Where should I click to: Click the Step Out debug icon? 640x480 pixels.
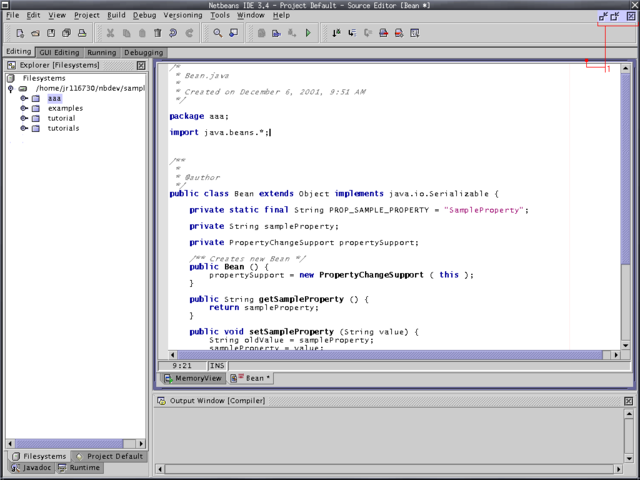point(368,33)
